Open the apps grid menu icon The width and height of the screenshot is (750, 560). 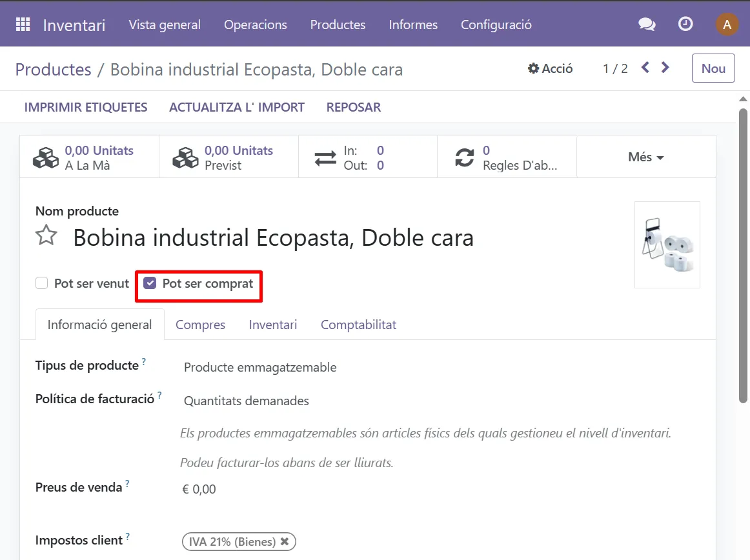coord(23,25)
